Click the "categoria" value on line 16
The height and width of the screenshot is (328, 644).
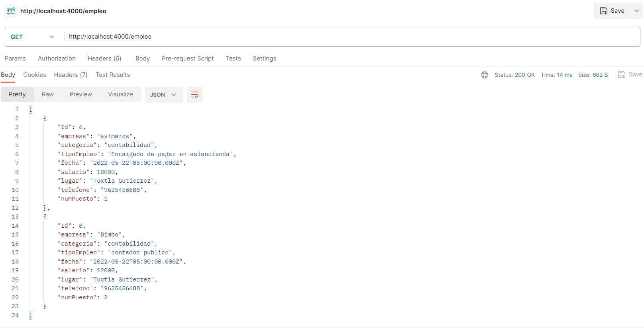(x=129, y=244)
